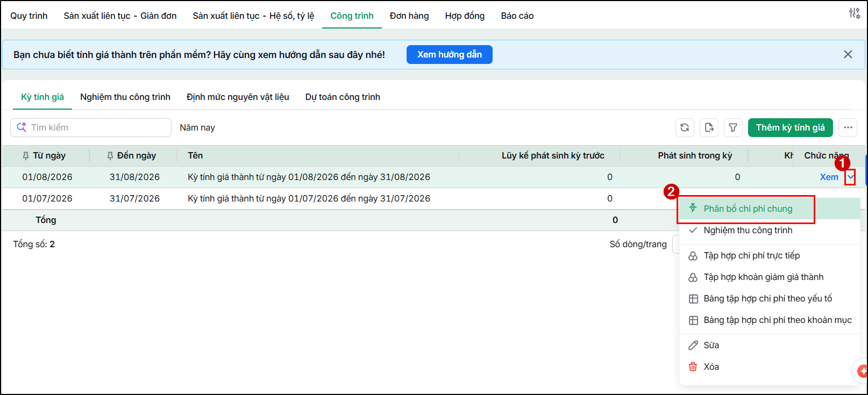
Task: Click the Xem link in the first row
Action: (829, 177)
